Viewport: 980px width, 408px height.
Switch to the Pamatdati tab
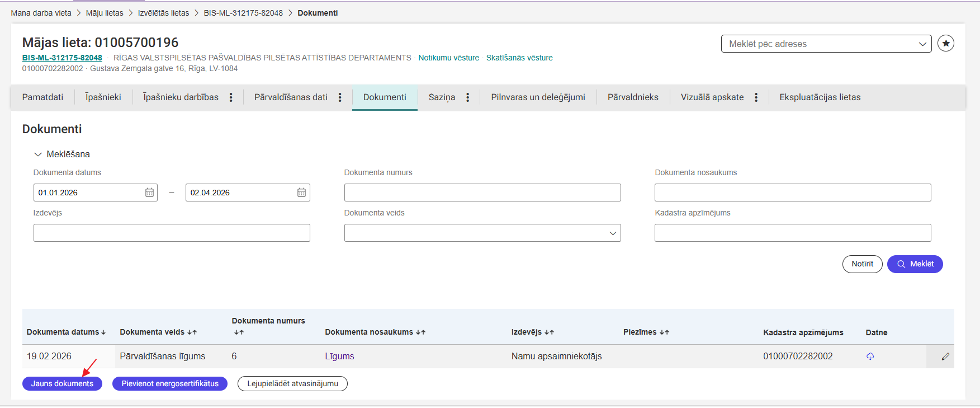[42, 97]
